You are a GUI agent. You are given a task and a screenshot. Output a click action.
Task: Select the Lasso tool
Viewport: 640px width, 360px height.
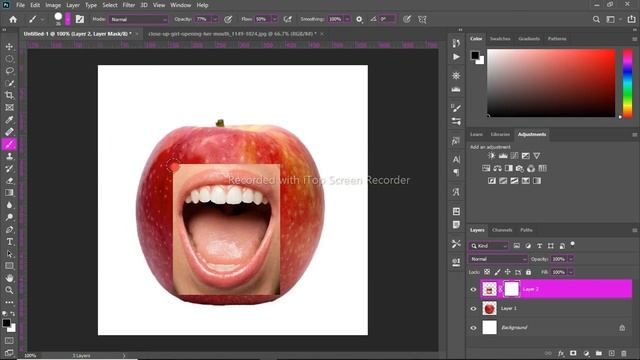(x=9, y=71)
